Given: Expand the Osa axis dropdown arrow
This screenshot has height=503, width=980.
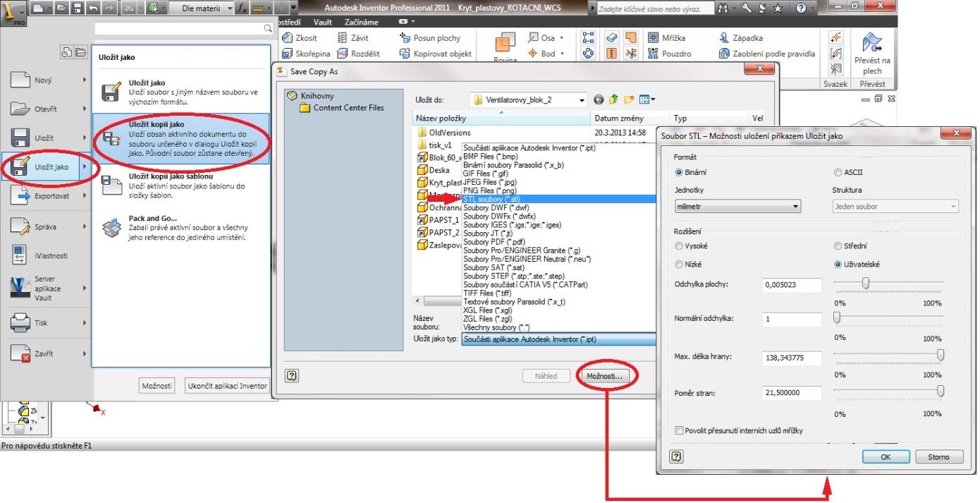Looking at the screenshot, I should click(x=561, y=38).
